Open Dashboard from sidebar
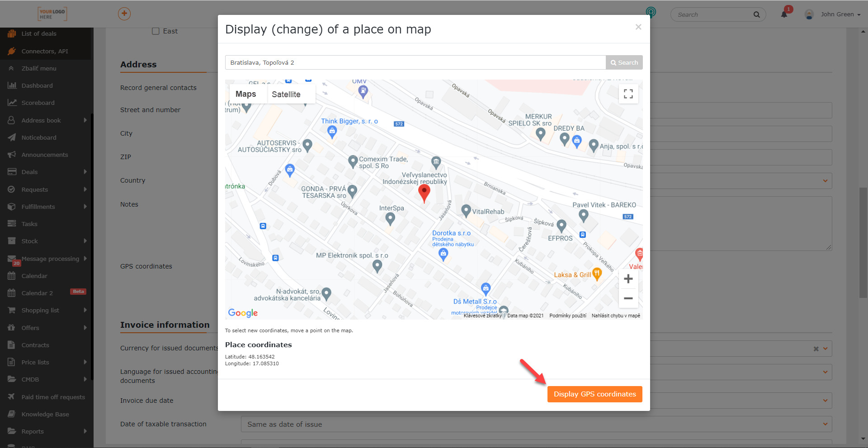 point(37,85)
